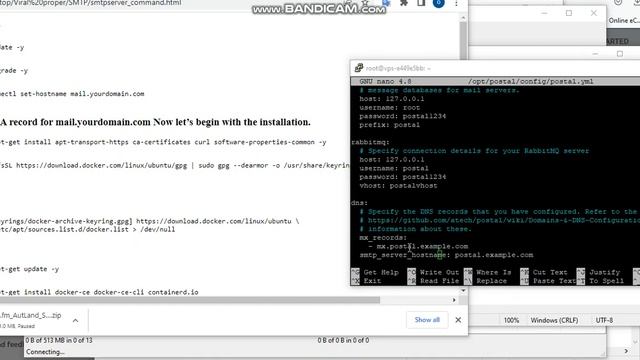Click prefix: postal line in terminal
The image size is (640, 360).
point(389,125)
